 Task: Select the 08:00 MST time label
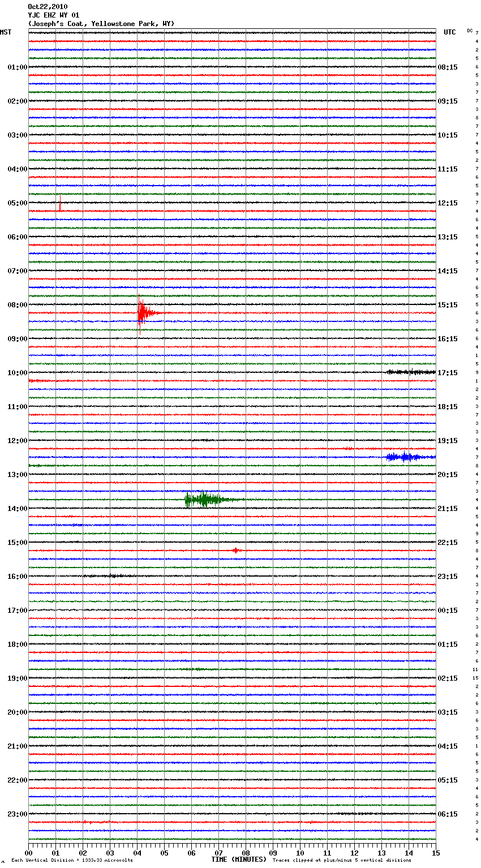click(17, 305)
